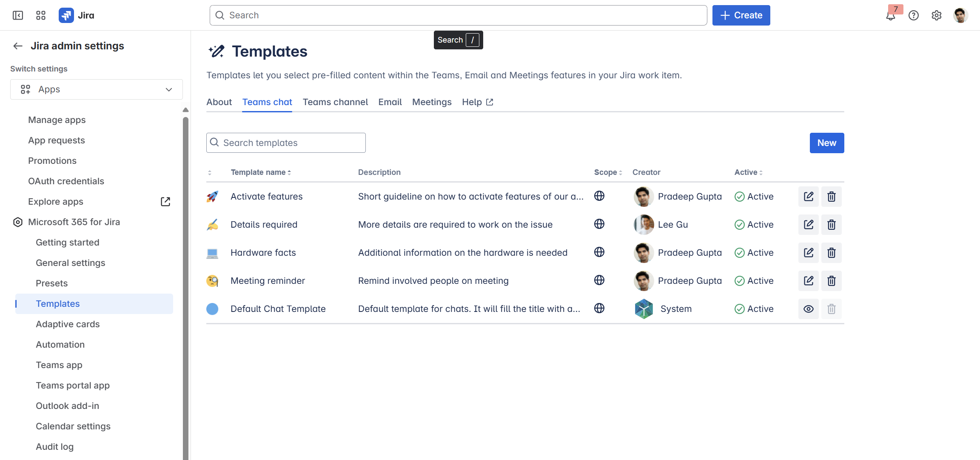The width and height of the screenshot is (980, 460).
Task: Open the Meetings tab
Action: tap(432, 102)
